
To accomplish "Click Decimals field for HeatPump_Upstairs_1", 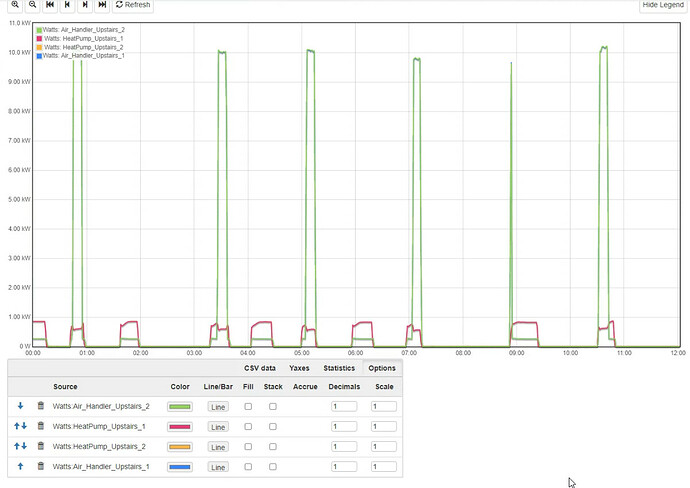I will tap(344, 426).
